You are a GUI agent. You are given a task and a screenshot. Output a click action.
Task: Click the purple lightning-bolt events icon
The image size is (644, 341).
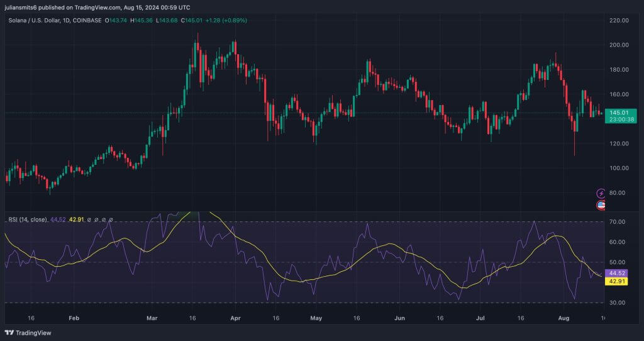tap(601, 193)
